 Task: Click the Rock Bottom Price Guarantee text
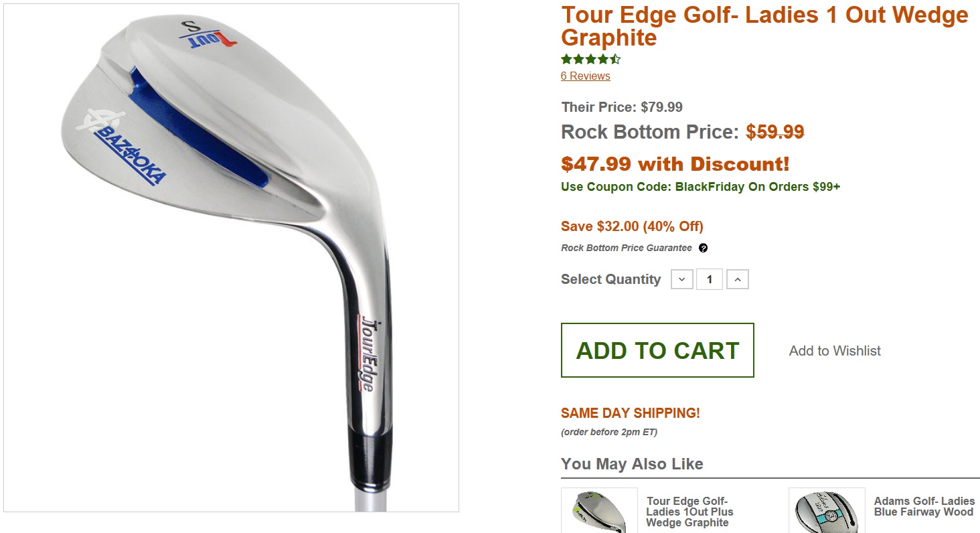[x=627, y=248]
